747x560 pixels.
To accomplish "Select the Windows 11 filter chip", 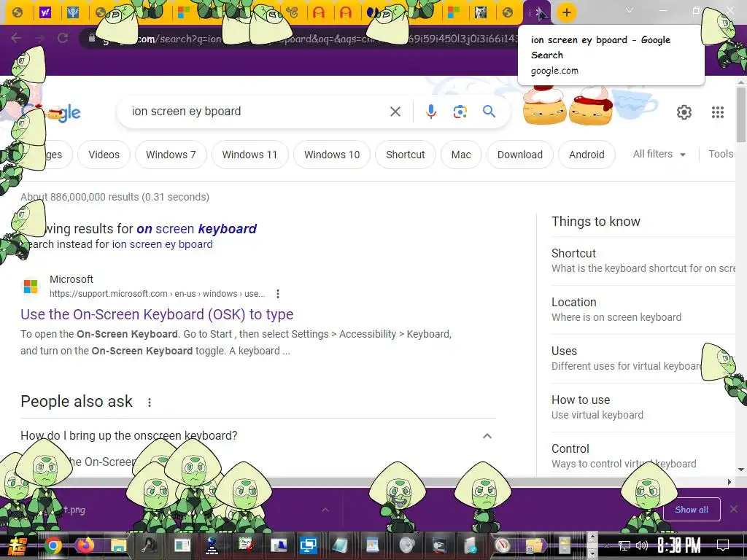I will click(249, 155).
